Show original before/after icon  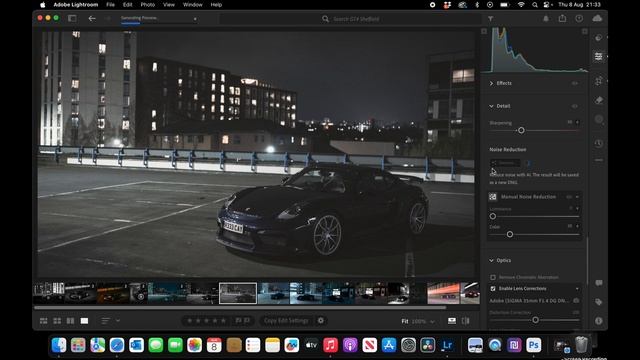[x=466, y=321]
